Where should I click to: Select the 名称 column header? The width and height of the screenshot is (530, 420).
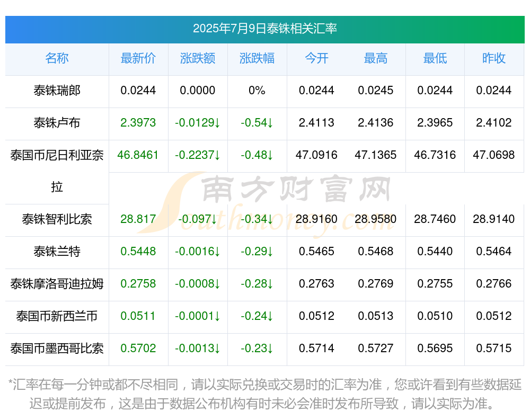coord(57,58)
